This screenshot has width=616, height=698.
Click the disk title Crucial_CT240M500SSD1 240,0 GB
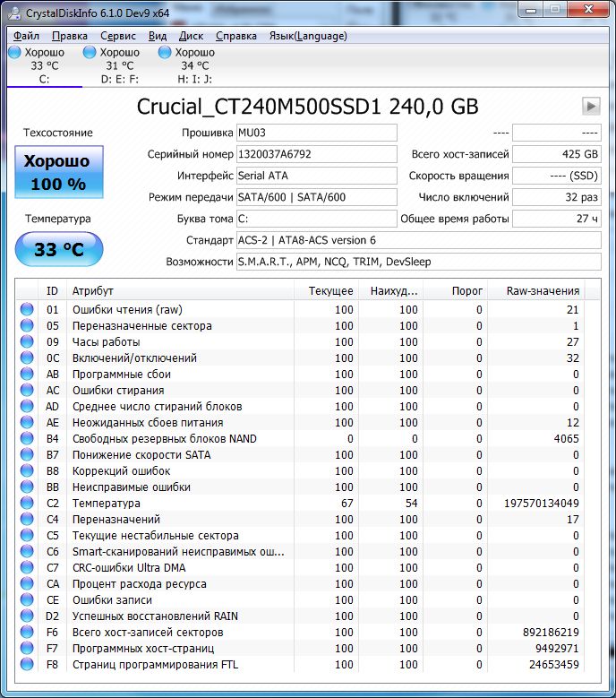point(307,107)
